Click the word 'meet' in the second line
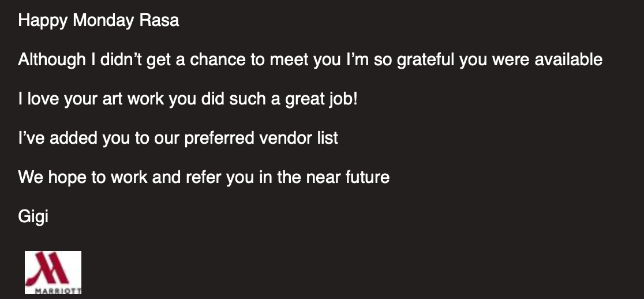This screenshot has height=299, width=644. 289,59
